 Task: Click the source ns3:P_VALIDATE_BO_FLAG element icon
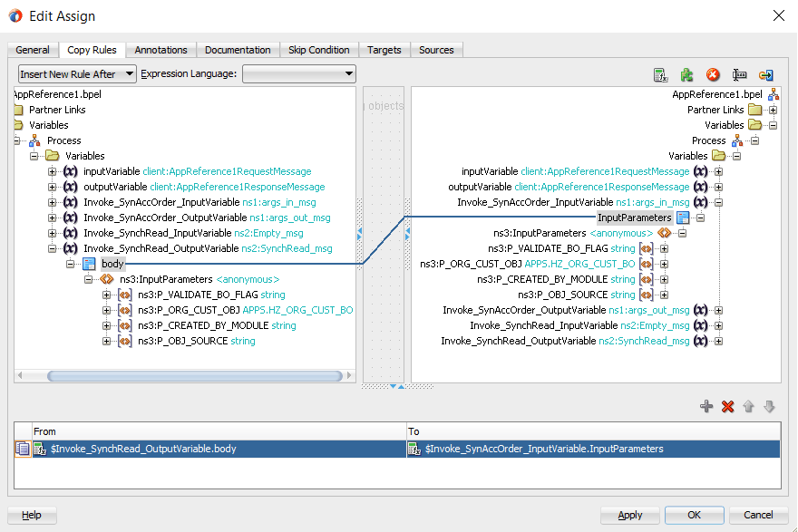(x=125, y=295)
